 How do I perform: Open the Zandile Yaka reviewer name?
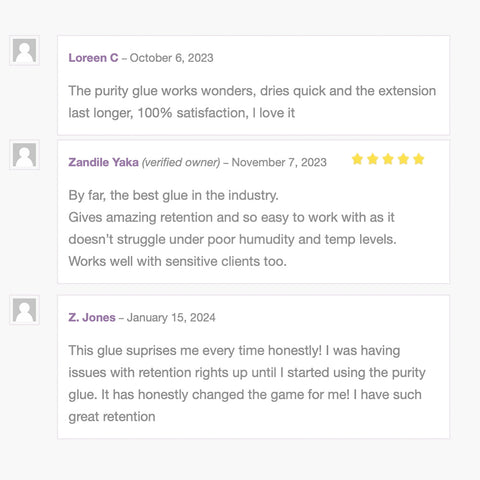[x=103, y=162]
